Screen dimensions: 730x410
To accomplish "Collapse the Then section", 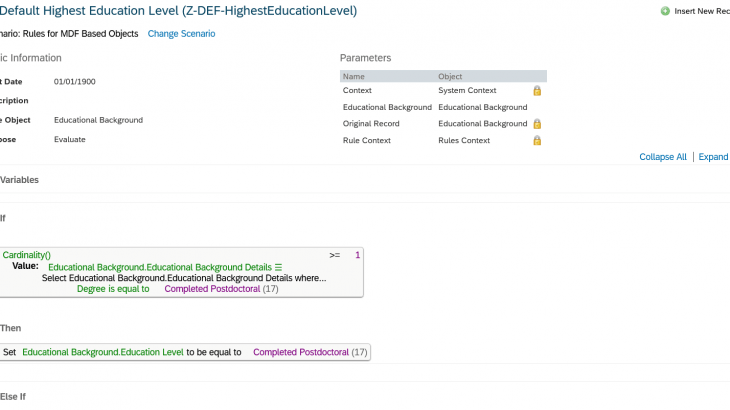I will tap(10, 328).
